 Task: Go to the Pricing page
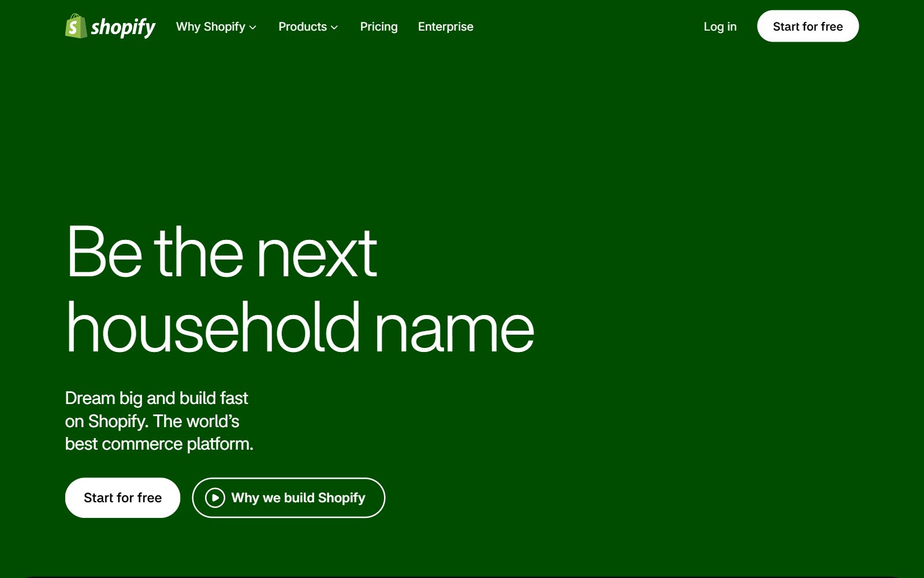coord(379,27)
